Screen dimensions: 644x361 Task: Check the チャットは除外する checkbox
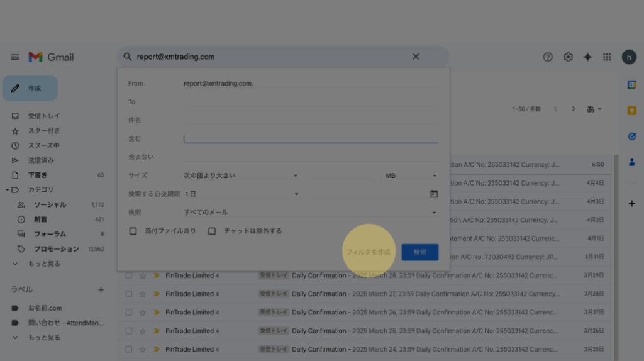[212, 231]
